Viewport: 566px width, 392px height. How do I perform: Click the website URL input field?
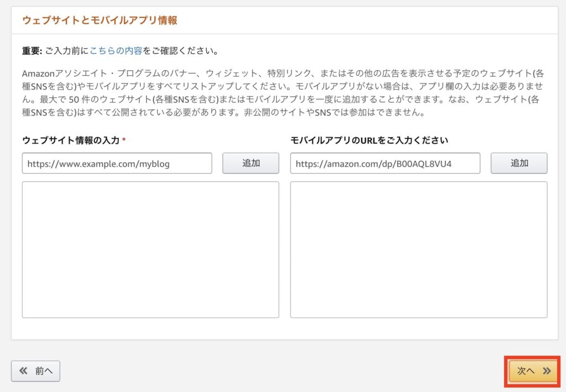click(117, 163)
